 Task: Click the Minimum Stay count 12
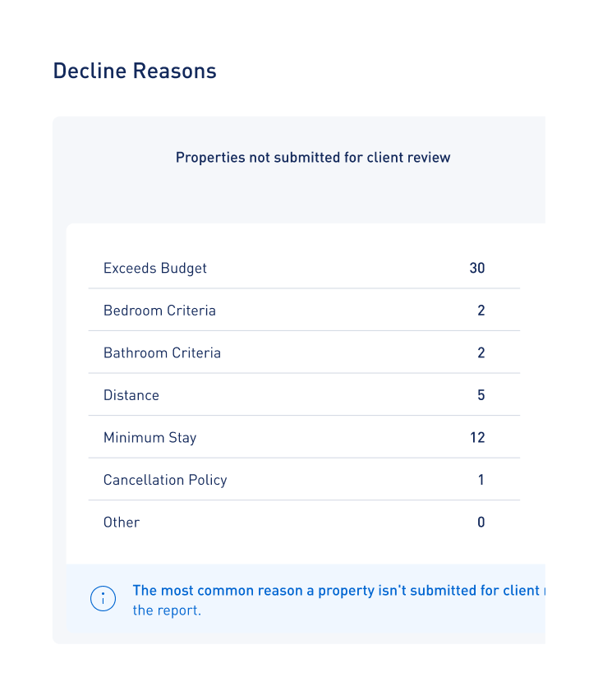coord(477,437)
